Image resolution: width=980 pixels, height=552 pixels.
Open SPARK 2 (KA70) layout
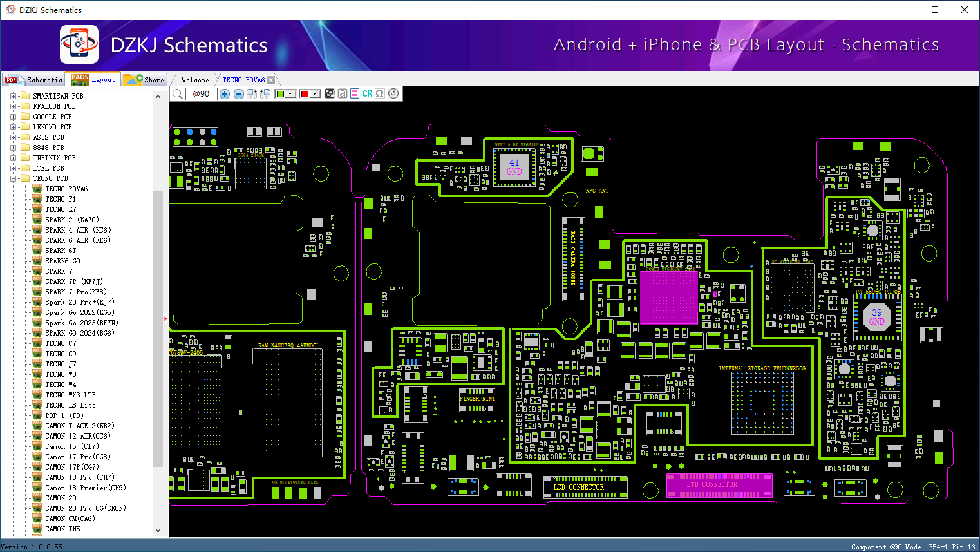pos(72,220)
